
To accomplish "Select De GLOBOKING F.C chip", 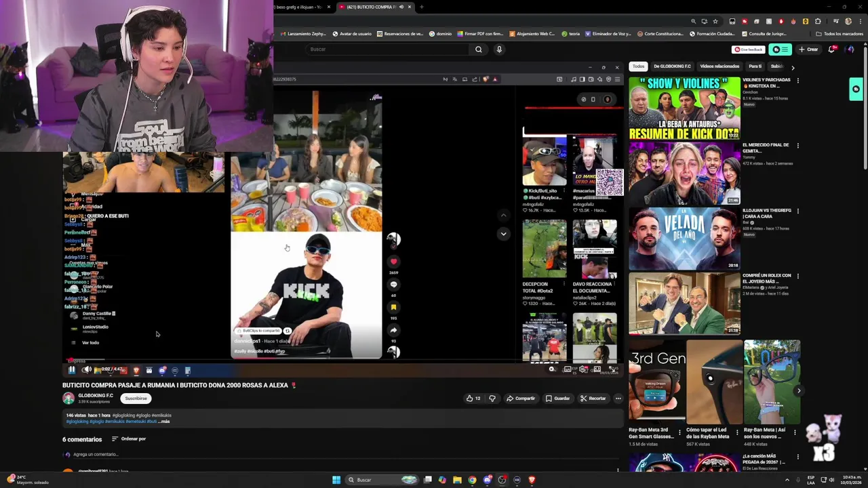I will tap(672, 66).
